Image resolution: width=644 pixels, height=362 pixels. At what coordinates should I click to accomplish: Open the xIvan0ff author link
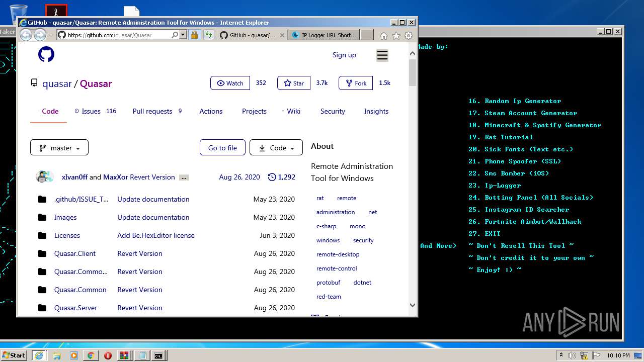[74, 177]
